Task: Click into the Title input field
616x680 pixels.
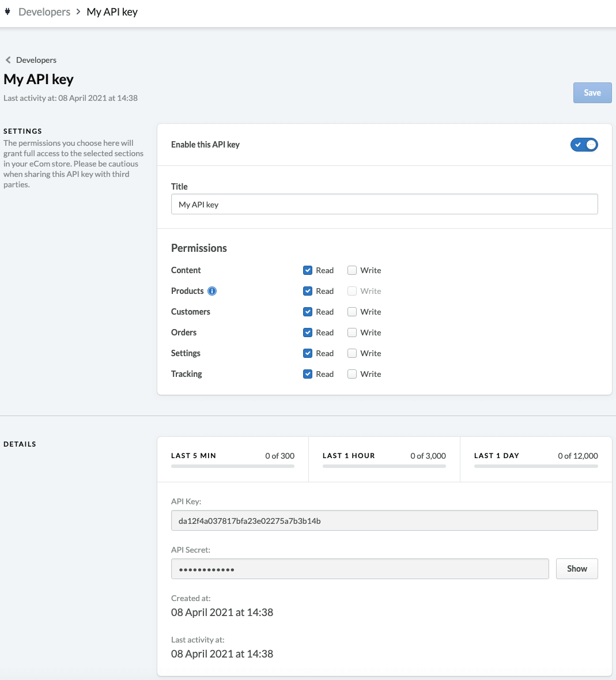Action: [384, 204]
